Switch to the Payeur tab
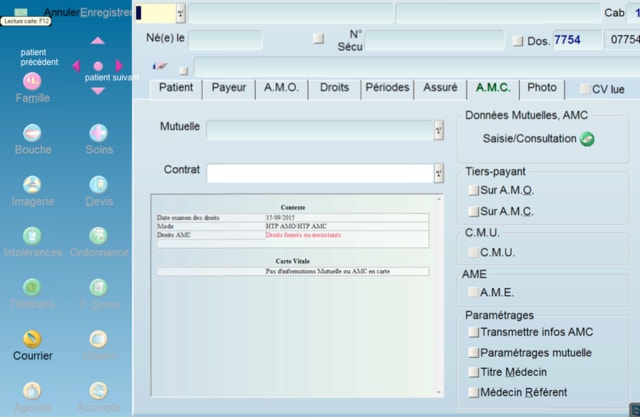 coord(229,88)
